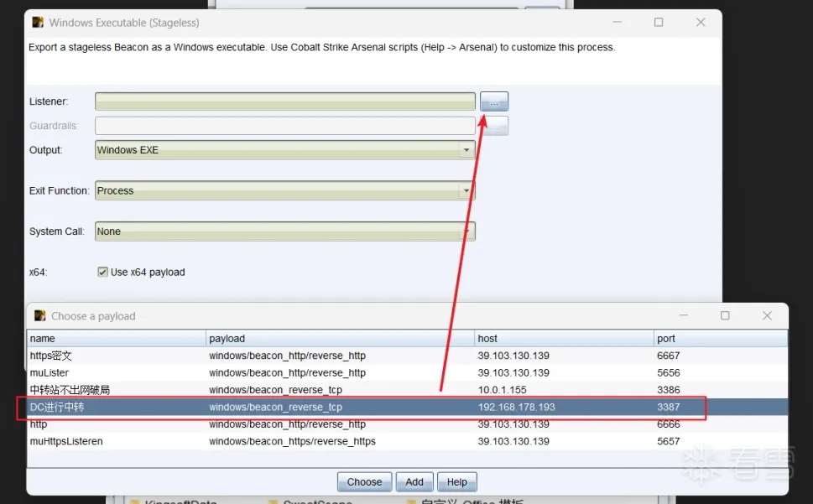Click the Choose button in payload dialog
The height and width of the screenshot is (504, 813).
(364, 481)
